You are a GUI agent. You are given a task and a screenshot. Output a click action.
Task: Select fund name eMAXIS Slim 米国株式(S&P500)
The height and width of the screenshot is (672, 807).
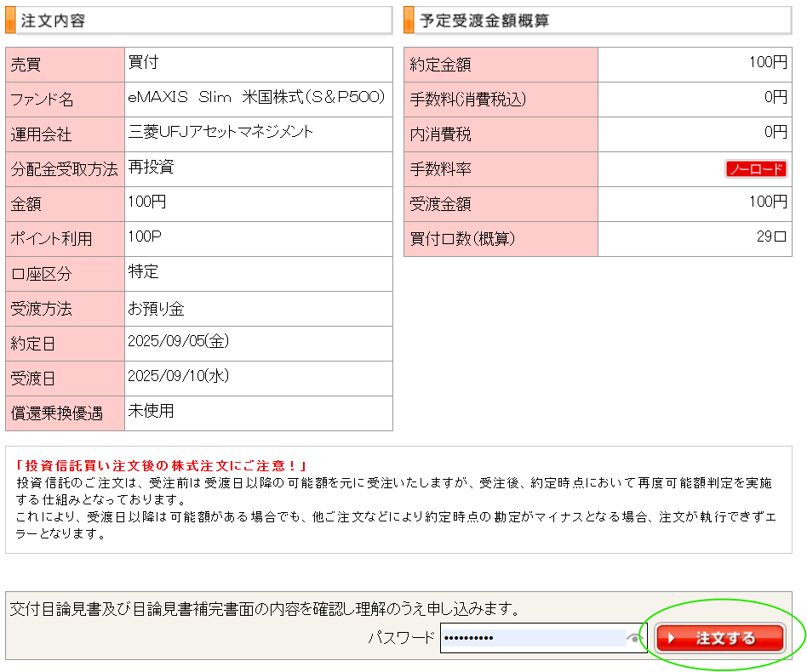click(255, 97)
